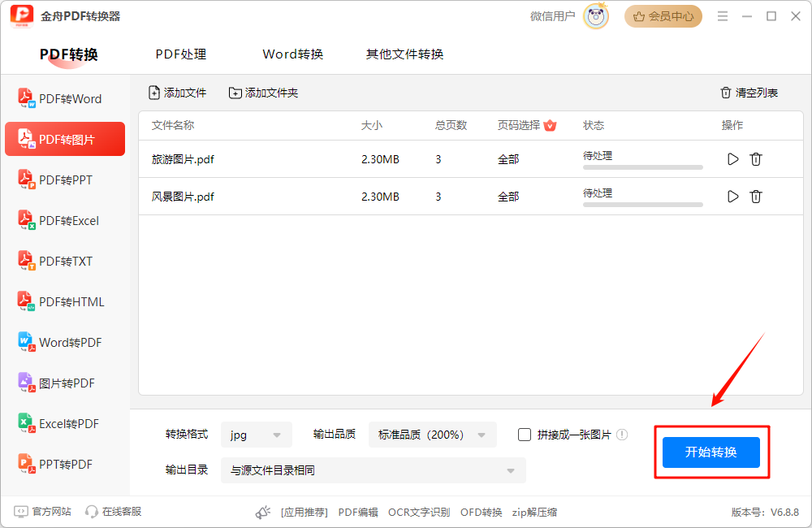Open the 输出品质 标准品质 dropdown
The image size is (812, 528).
(x=433, y=435)
